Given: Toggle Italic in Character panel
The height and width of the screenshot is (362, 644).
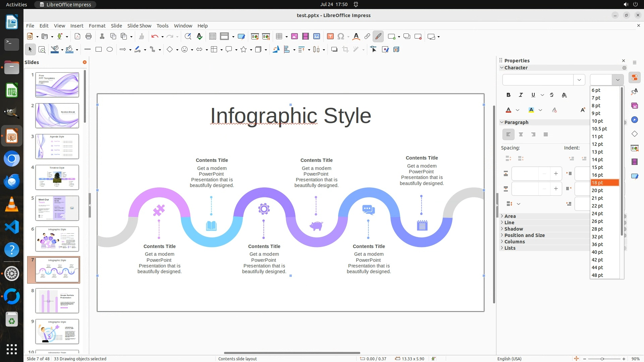Looking at the screenshot, I should point(521,95).
